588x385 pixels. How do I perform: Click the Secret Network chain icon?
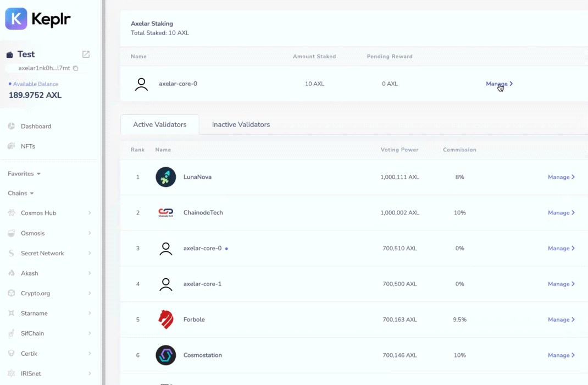(x=11, y=254)
